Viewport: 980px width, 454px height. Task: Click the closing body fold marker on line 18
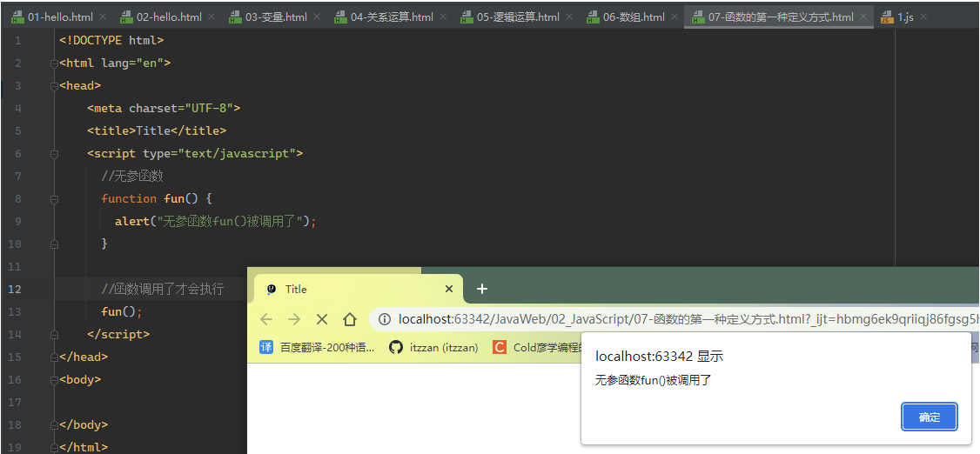pos(54,424)
